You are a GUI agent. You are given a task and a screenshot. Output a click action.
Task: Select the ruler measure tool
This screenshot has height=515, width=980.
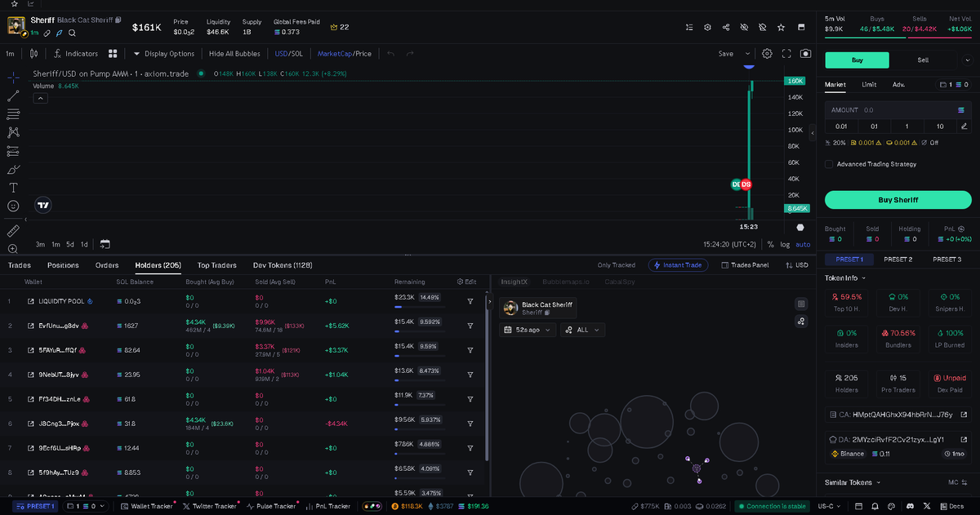13,231
